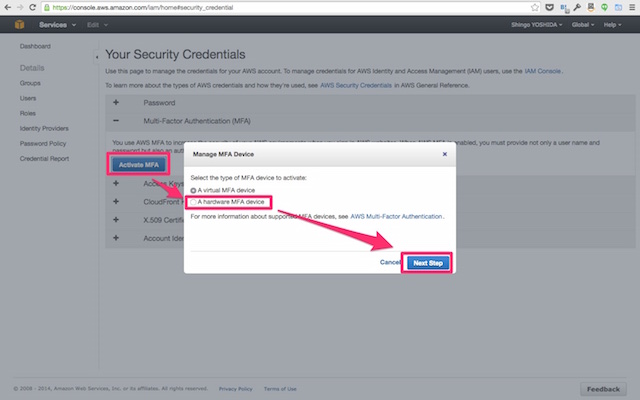Image resolution: width=640 pixels, height=400 pixels.
Task: Click the blue window-shaped extension icon
Action: click(618, 7)
